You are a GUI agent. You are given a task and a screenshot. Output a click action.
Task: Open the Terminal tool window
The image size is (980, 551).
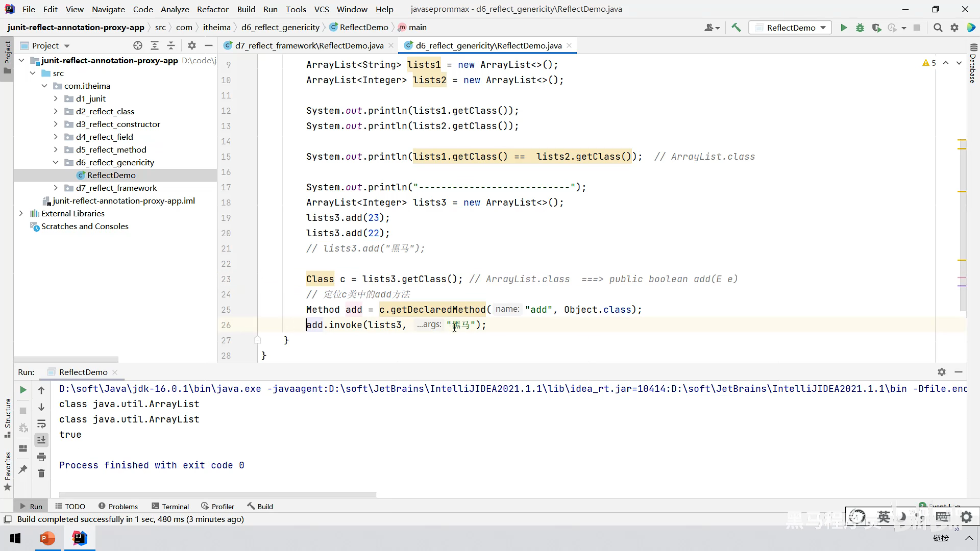170,506
